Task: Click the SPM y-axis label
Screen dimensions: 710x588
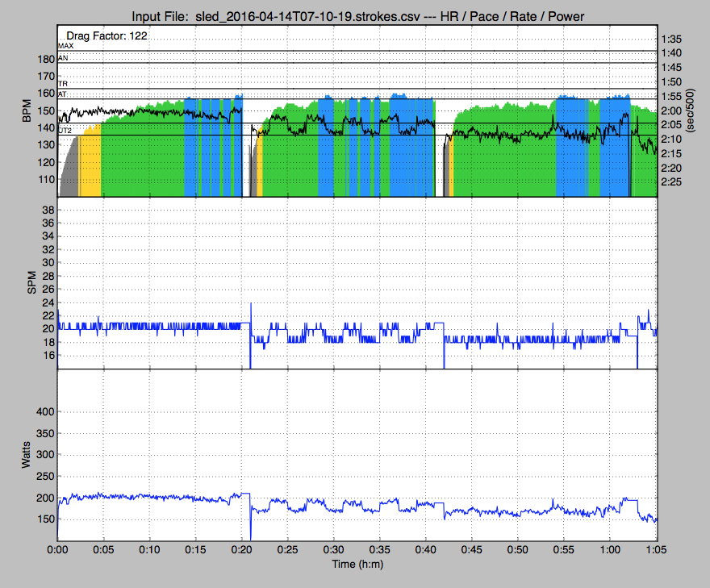Action: pos(26,282)
